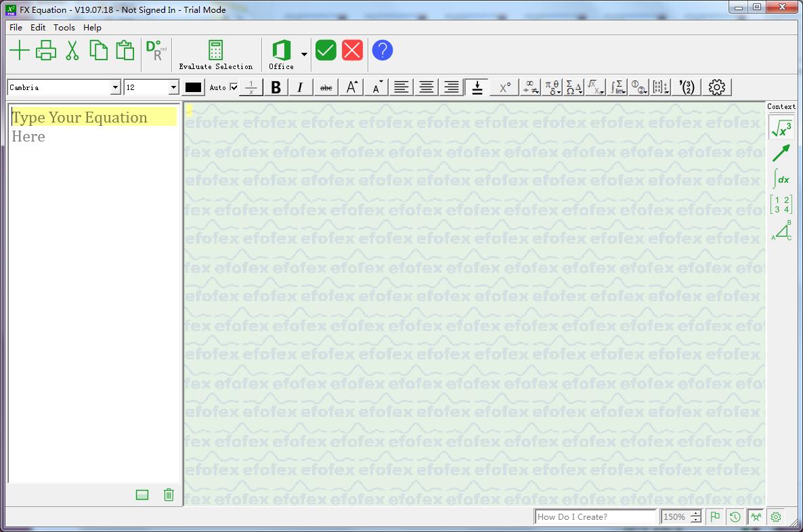
Task: Click the increase font size icon
Action: pos(352,87)
